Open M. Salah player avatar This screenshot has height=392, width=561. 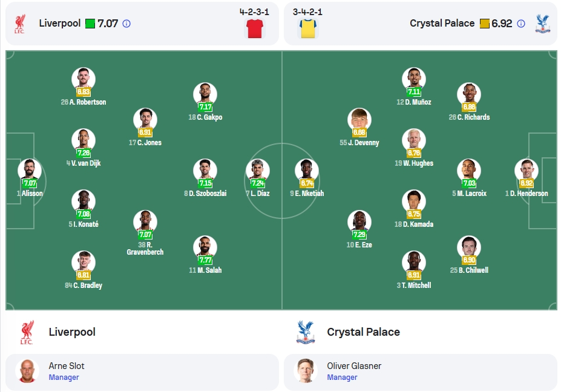tap(205, 247)
